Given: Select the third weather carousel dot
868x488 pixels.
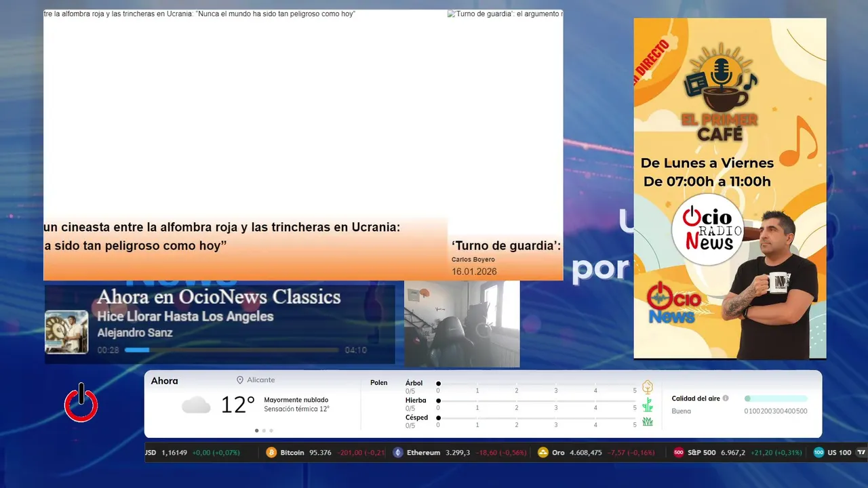Looking at the screenshot, I should (271, 430).
